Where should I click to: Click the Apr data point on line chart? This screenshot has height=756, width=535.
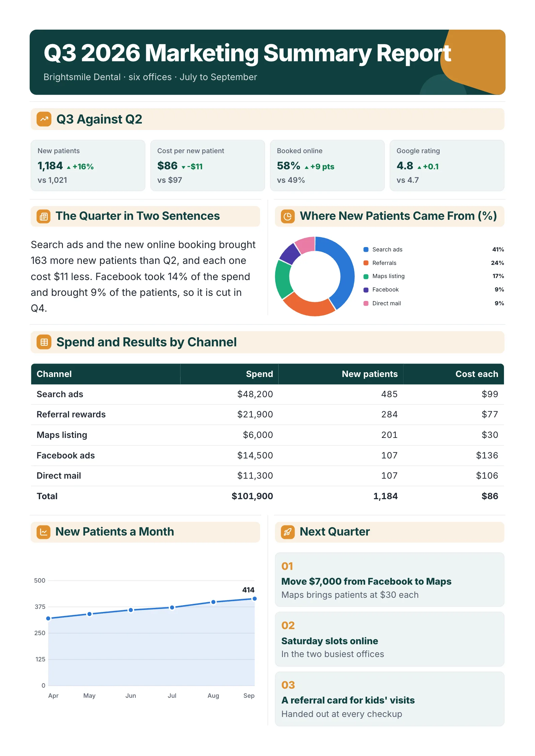[48, 618]
